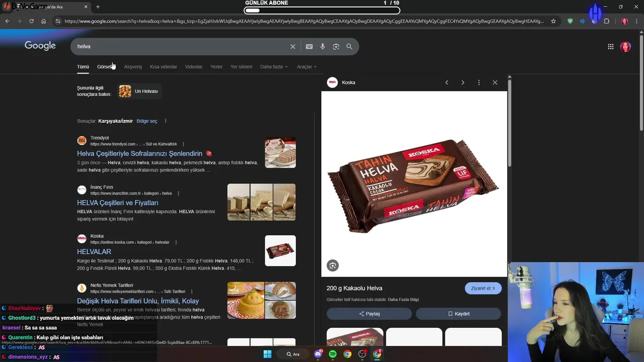
Task: Start a voice search with the microphone
Action: tap(323, 46)
